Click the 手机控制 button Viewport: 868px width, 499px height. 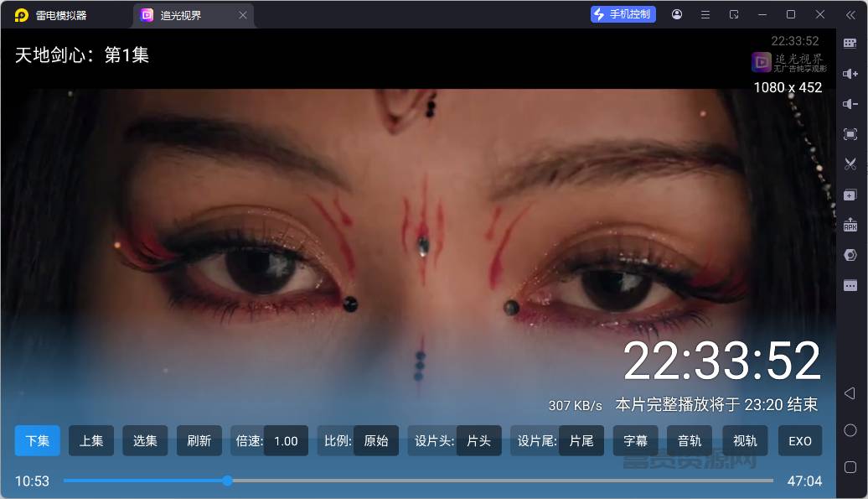(623, 14)
